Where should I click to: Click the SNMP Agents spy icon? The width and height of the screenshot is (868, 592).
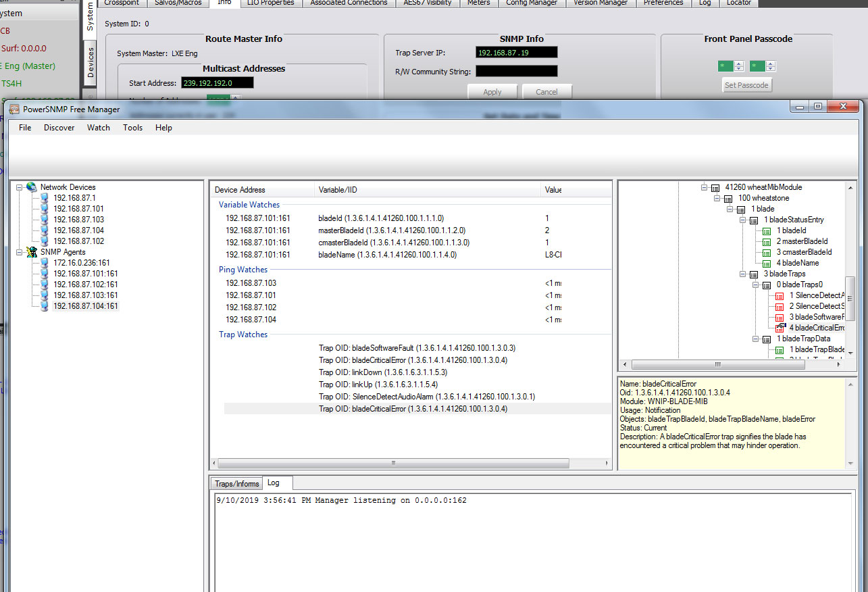[x=31, y=252]
